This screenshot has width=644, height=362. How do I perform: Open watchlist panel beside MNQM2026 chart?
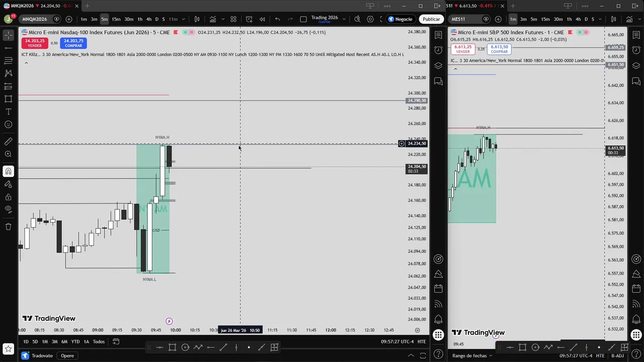[438, 35]
